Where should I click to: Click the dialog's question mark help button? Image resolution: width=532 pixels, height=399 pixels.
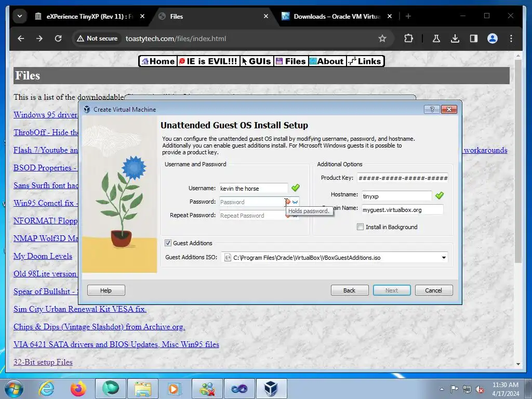point(432,109)
